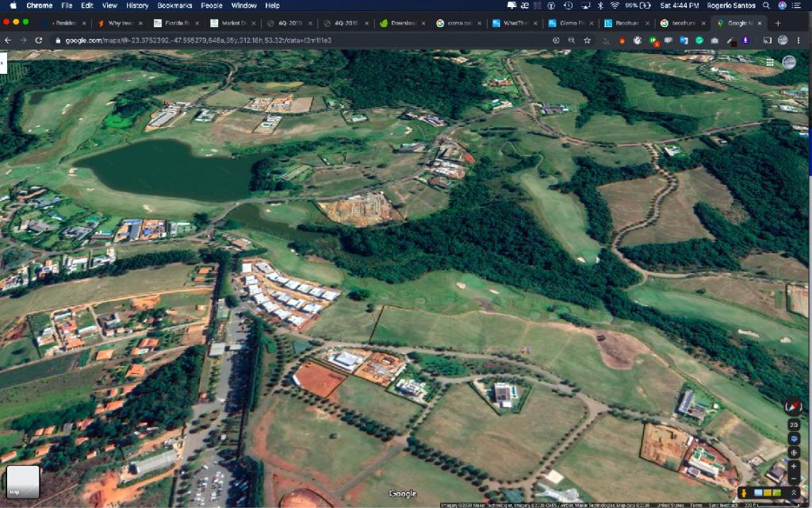The image size is (812, 508).
Task: Switch to the Florida tab
Action: point(178,24)
